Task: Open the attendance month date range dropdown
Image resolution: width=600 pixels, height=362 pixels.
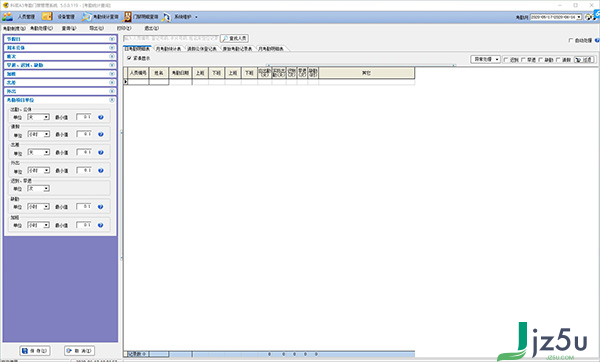Action: click(556, 17)
